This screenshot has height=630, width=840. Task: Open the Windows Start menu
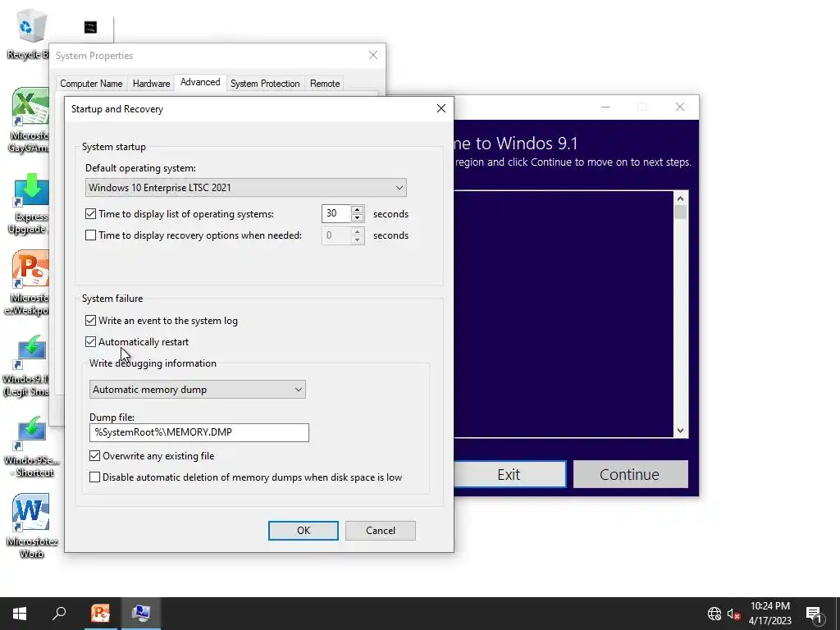[20, 614]
